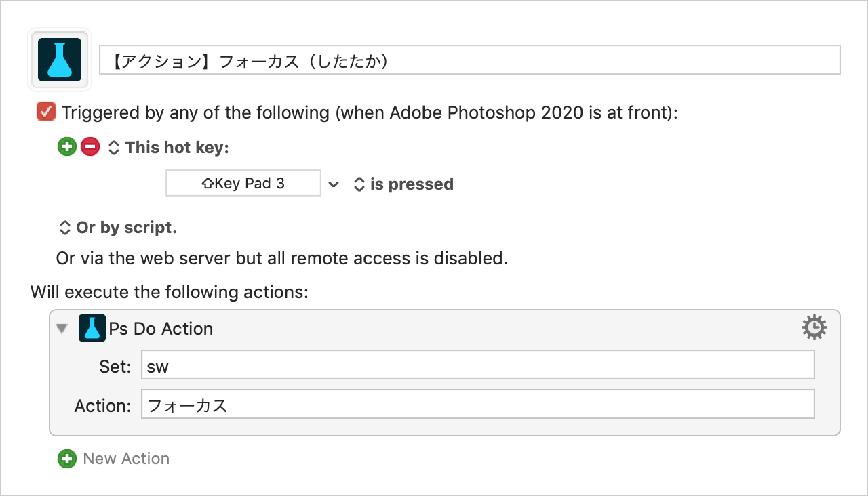
Task: Click the New Action link
Action: tap(126, 459)
